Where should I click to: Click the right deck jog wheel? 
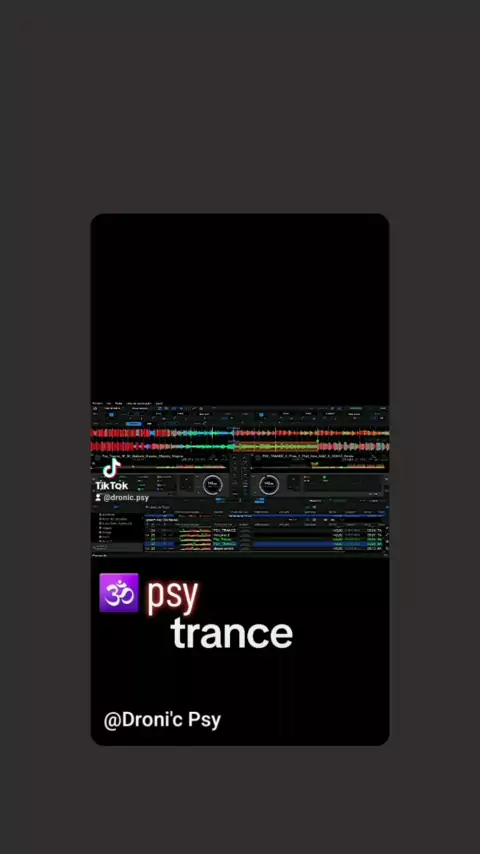[269, 484]
